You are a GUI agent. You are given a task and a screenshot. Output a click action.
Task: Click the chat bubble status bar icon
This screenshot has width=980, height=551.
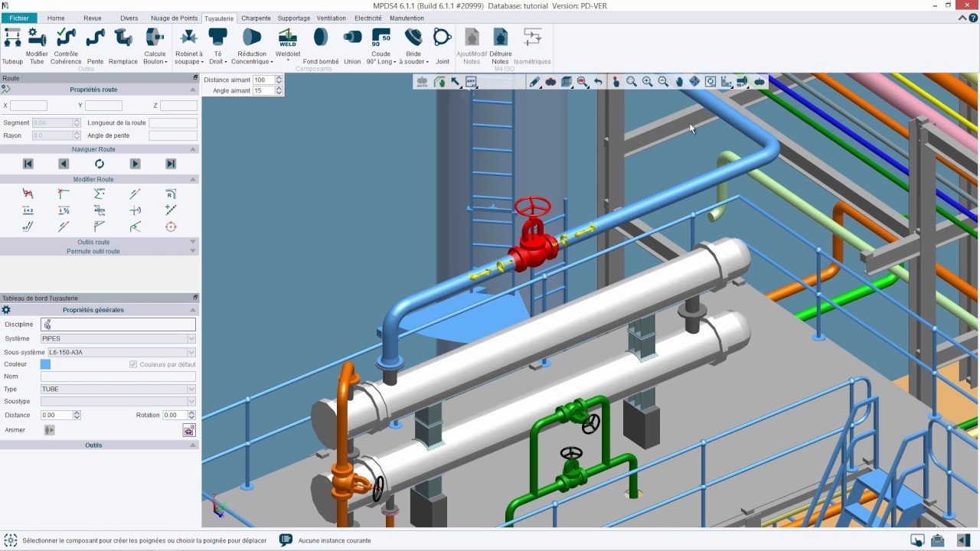point(286,540)
